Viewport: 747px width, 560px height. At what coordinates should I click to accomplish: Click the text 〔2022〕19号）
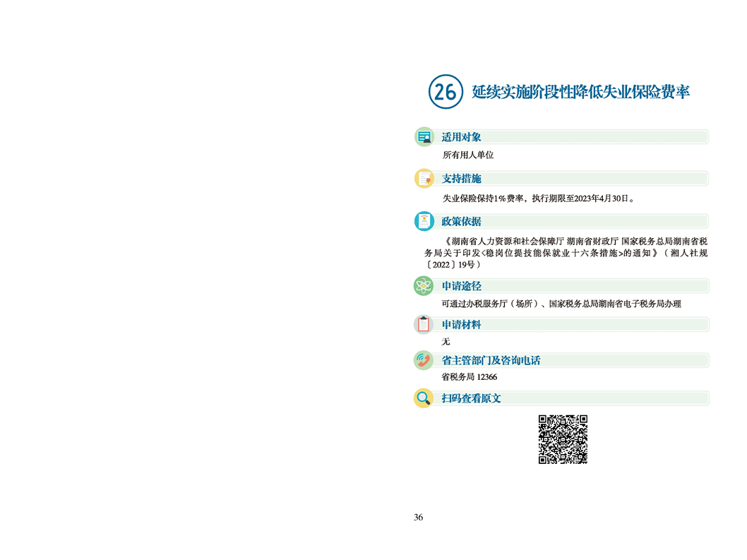tap(453, 265)
